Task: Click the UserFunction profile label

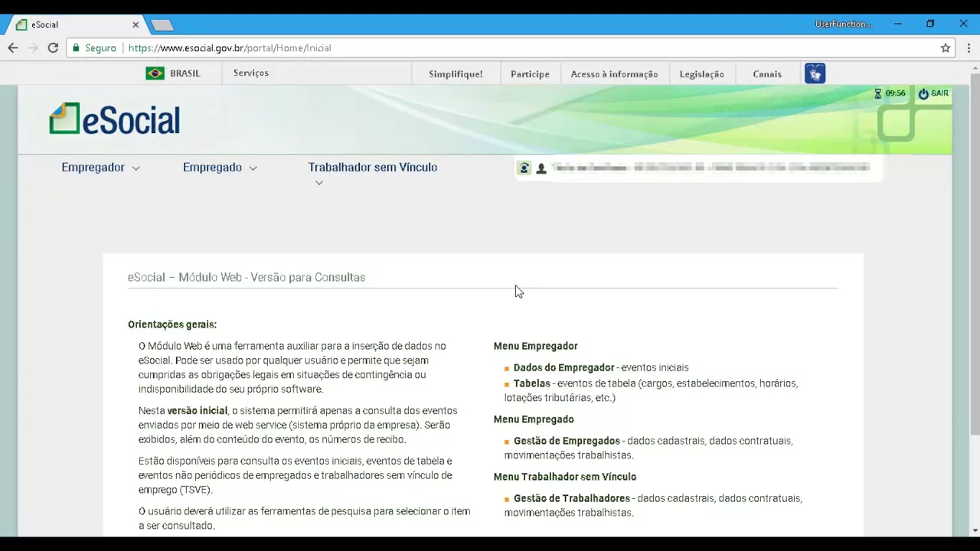Action: pos(844,24)
